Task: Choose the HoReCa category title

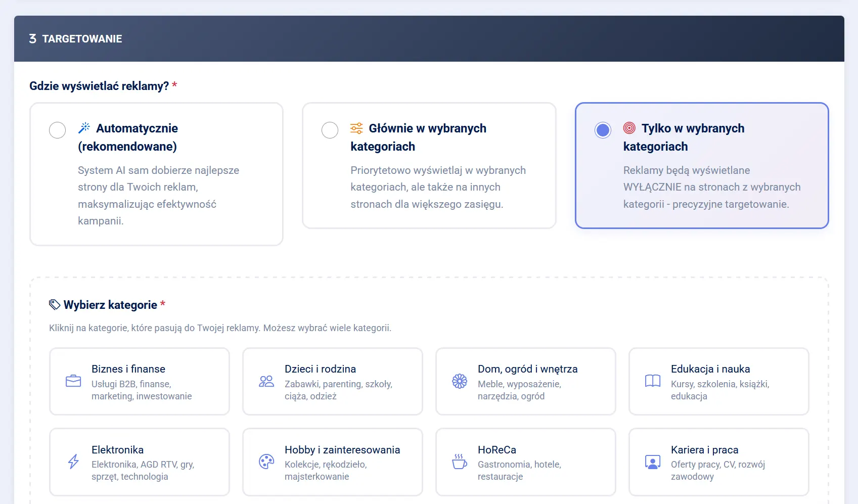Action: coord(497,450)
